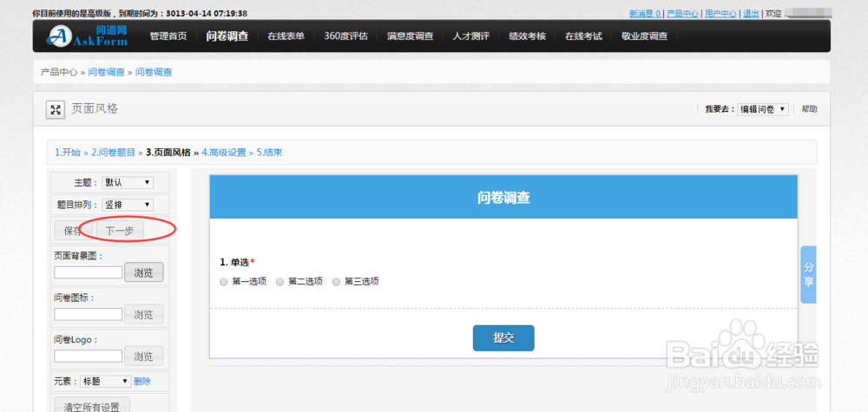
Task: Open the 题目排列 layout dropdown
Action: tap(128, 206)
